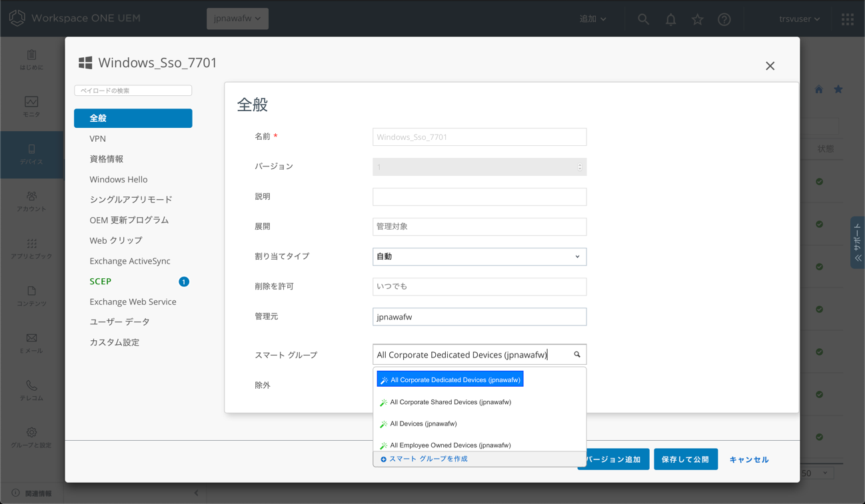865x504 pixels.
Task: Open trsvuser account dropdown
Action: click(799, 19)
